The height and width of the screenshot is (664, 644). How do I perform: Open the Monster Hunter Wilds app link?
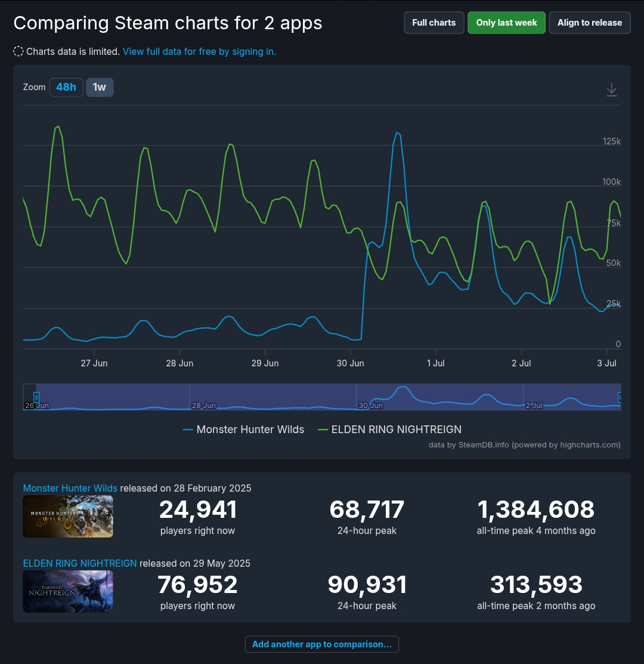click(70, 488)
